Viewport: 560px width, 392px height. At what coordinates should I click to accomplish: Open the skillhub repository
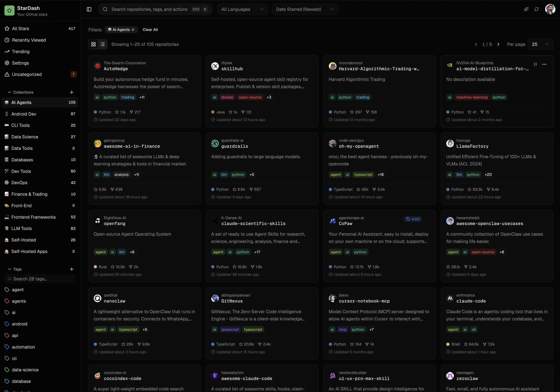(x=232, y=69)
